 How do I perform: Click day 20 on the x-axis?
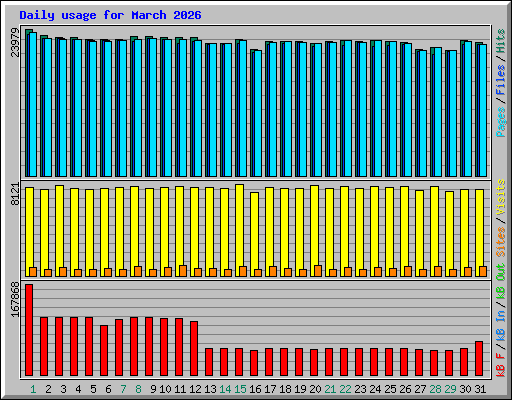click(x=315, y=389)
